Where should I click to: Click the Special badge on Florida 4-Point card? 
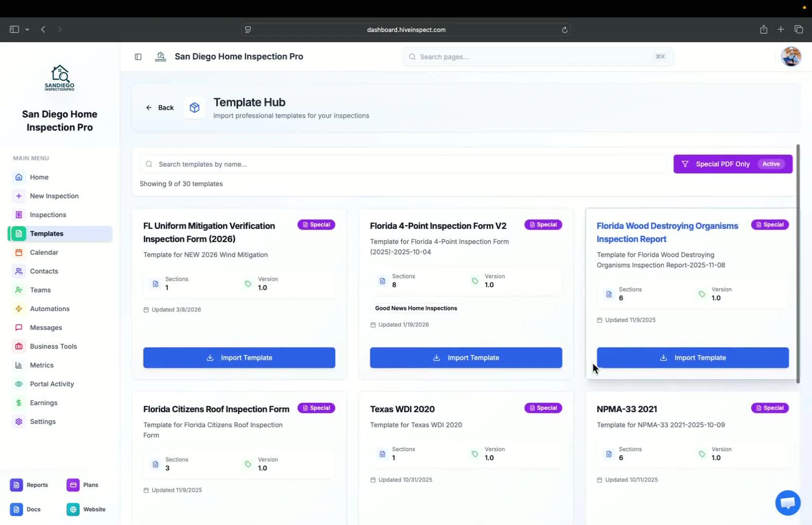point(543,225)
